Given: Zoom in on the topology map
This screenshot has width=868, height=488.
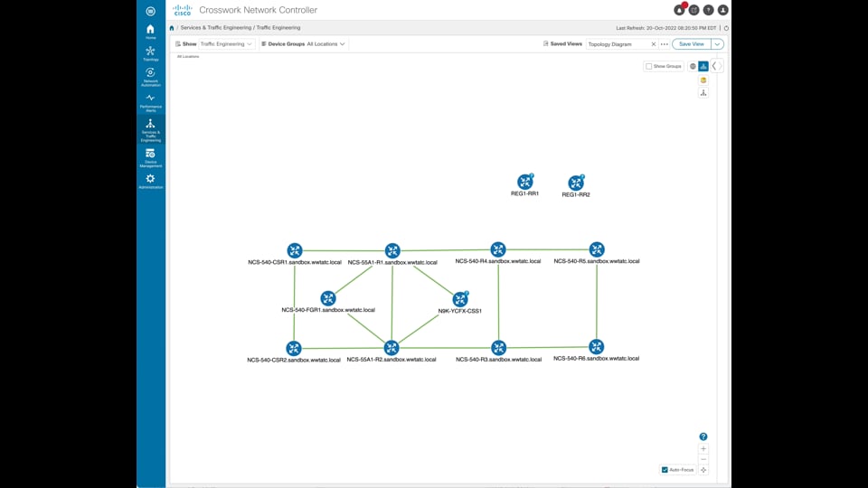Looking at the screenshot, I should coord(703,449).
